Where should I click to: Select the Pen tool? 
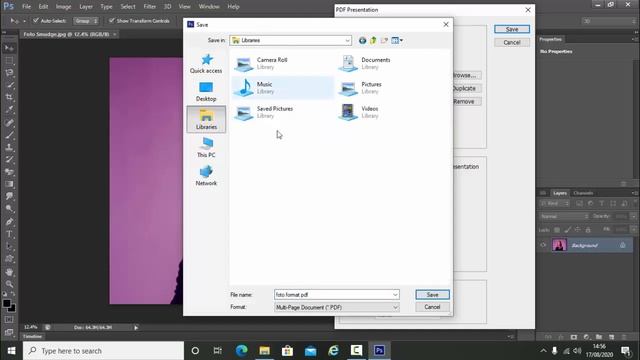[9, 222]
